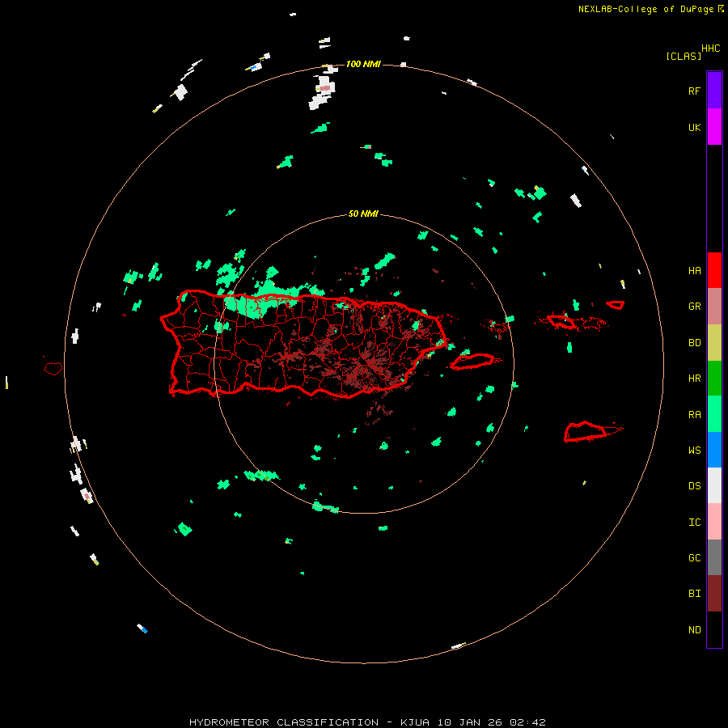728x728 pixels.
Task: Click the Hydrometeor Classification KJUA caption
Action: coord(367,722)
